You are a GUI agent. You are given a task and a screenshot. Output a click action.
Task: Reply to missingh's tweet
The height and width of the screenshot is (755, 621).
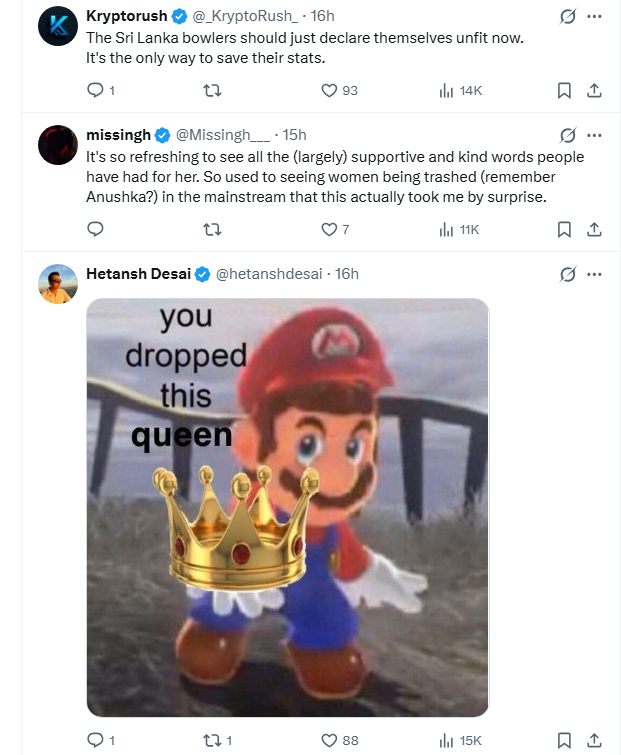tap(96, 229)
